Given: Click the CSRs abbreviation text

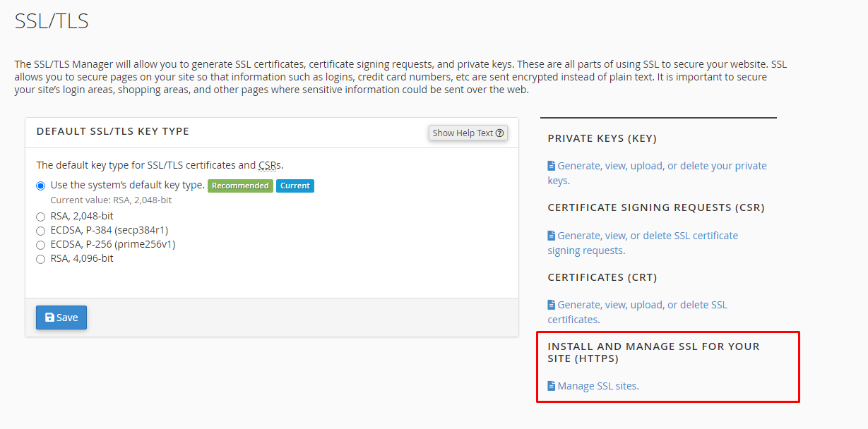Looking at the screenshot, I should tap(269, 165).
